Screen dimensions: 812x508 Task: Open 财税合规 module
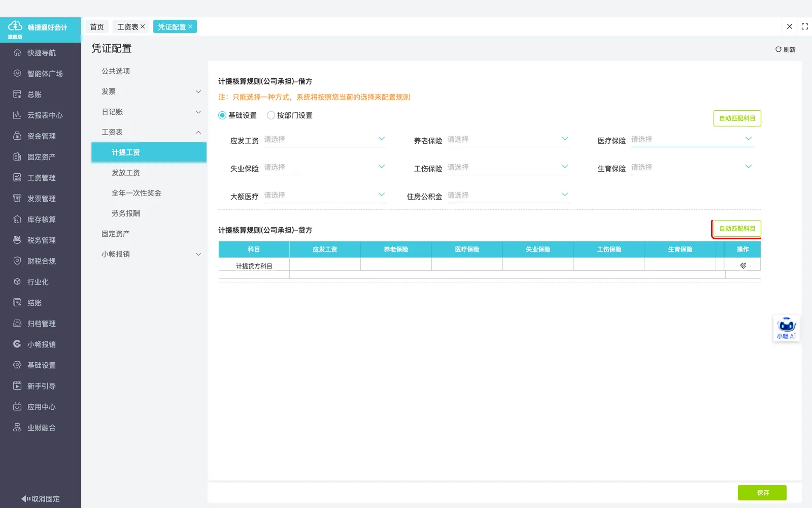tap(41, 261)
